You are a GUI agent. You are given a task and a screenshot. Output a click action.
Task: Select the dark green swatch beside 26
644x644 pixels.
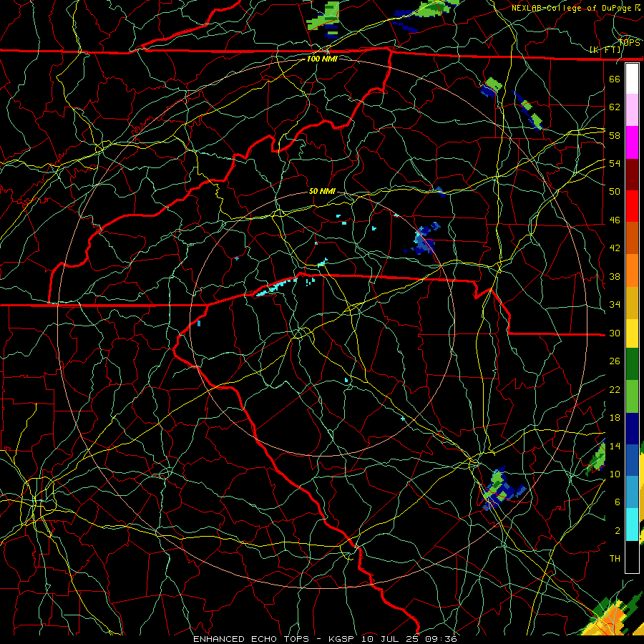tap(632, 364)
